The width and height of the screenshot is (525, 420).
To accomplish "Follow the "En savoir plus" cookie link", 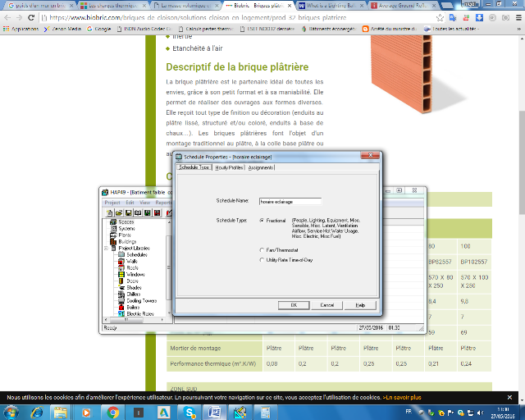I will 404,397.
